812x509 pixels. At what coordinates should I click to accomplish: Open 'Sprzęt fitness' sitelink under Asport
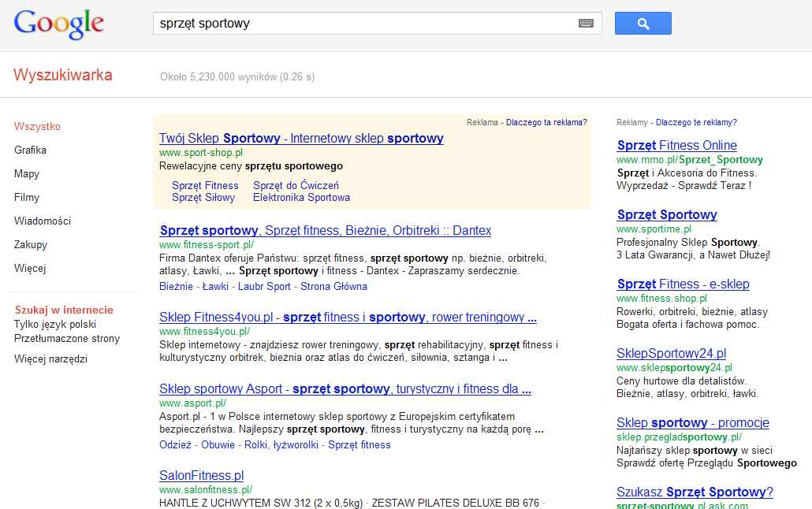pos(359,445)
